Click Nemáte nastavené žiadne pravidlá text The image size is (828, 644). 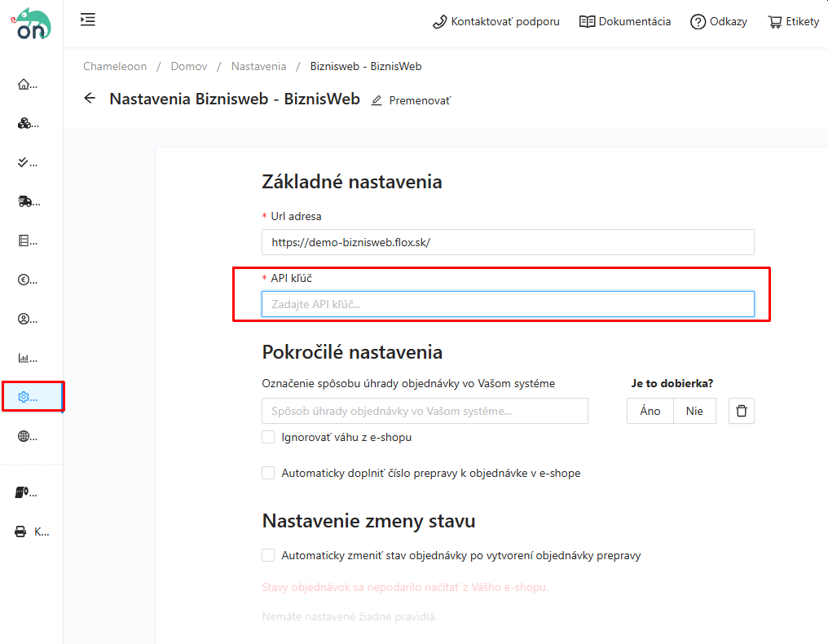(350, 616)
